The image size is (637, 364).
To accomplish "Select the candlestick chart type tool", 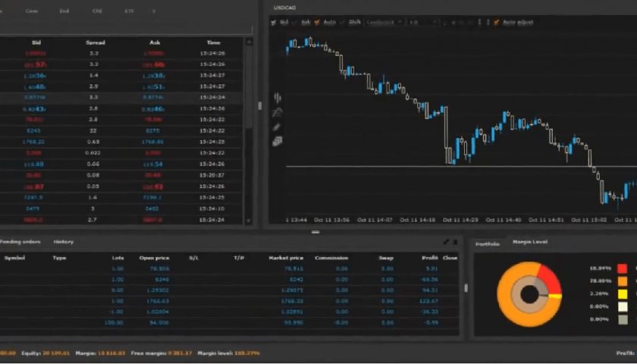I will coord(278,98).
